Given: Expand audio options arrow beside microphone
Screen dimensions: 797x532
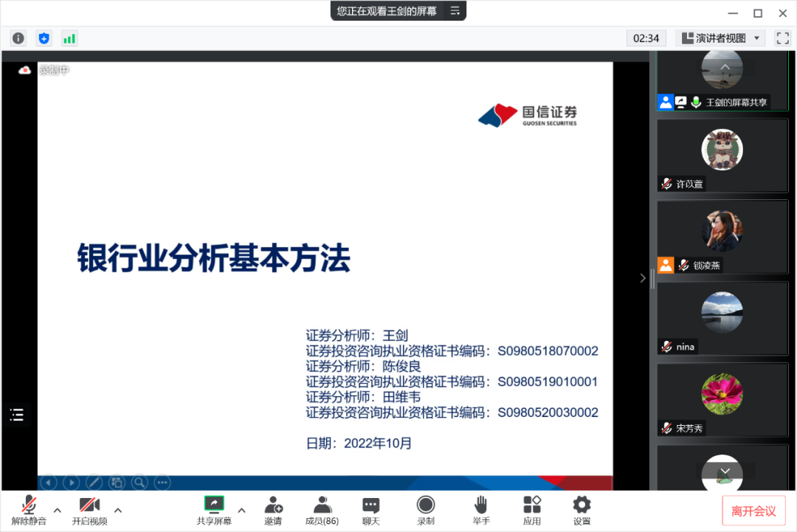Looking at the screenshot, I should 58,510.
